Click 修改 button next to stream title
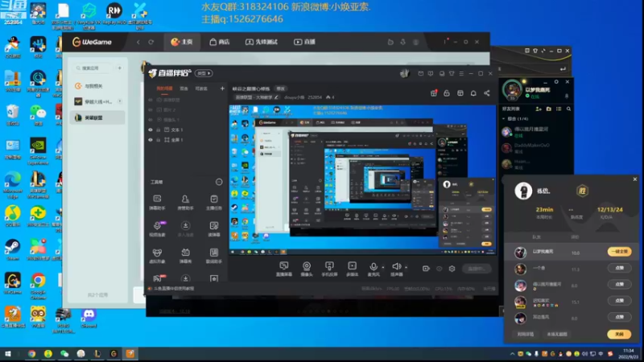 click(x=280, y=88)
